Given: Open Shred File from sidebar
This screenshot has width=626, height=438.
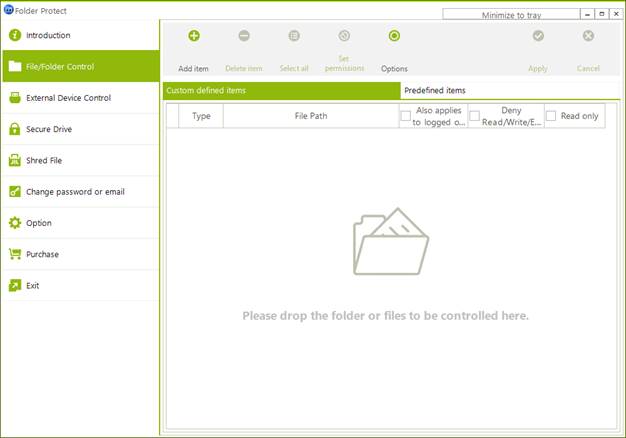Looking at the screenshot, I should point(81,160).
